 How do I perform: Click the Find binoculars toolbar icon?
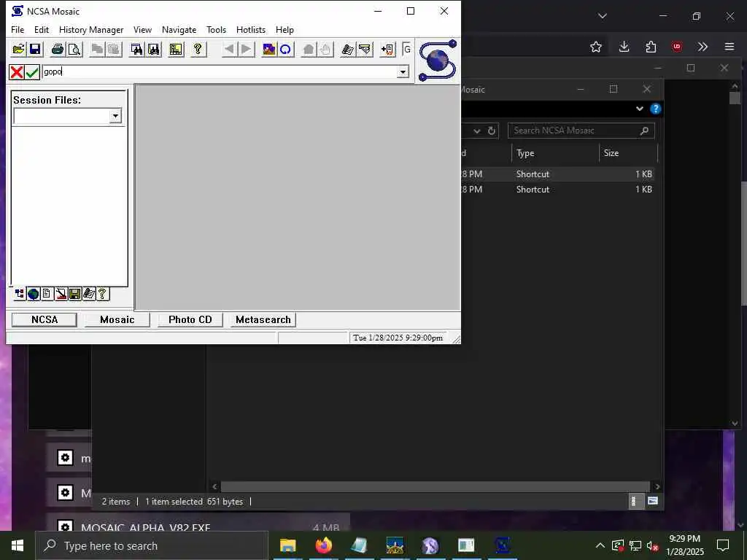coord(136,49)
